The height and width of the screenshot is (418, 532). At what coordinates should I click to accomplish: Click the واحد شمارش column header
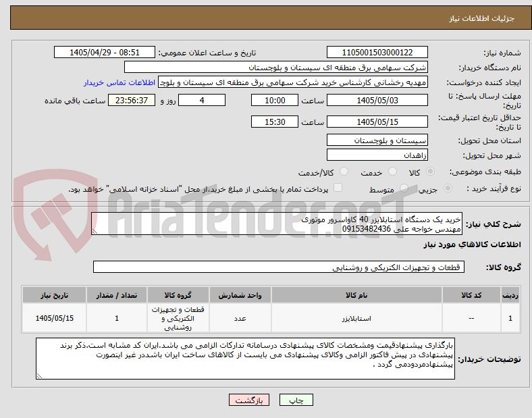click(240, 295)
